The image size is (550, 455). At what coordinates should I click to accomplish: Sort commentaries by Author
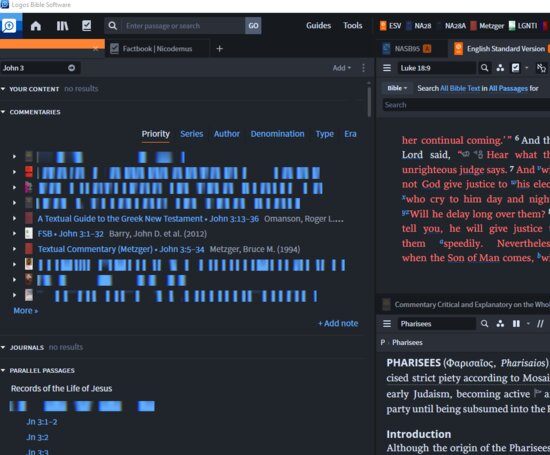(x=227, y=134)
